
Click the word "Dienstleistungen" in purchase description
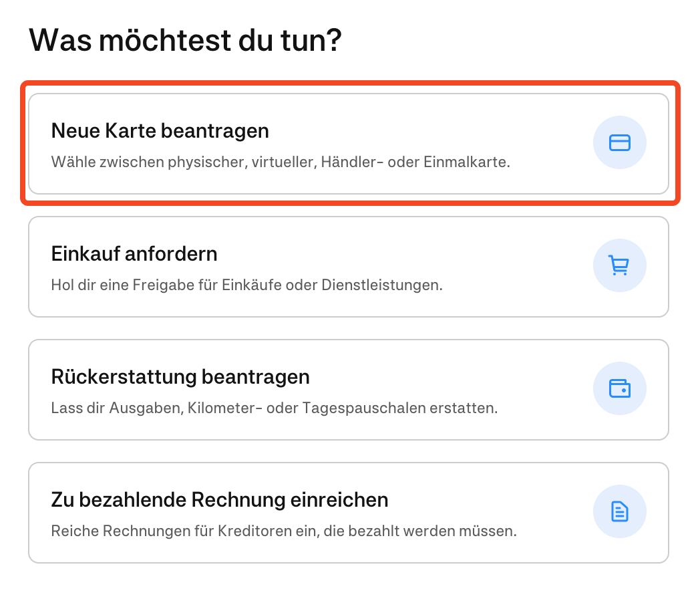tap(388, 285)
